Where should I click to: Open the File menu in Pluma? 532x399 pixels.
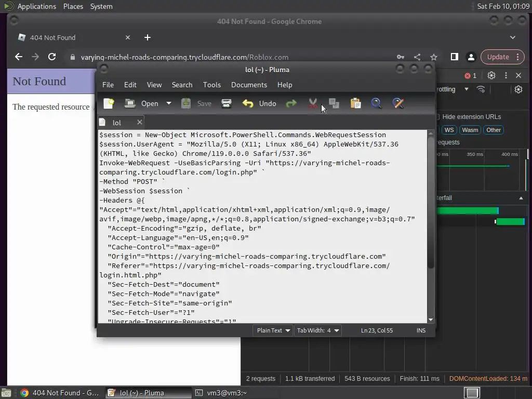tap(108, 85)
